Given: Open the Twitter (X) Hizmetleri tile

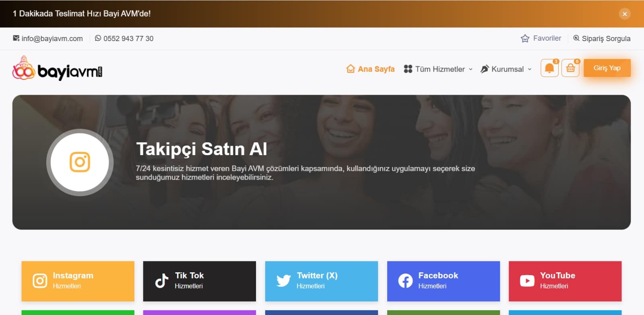Looking at the screenshot, I should pyautogui.click(x=322, y=281).
